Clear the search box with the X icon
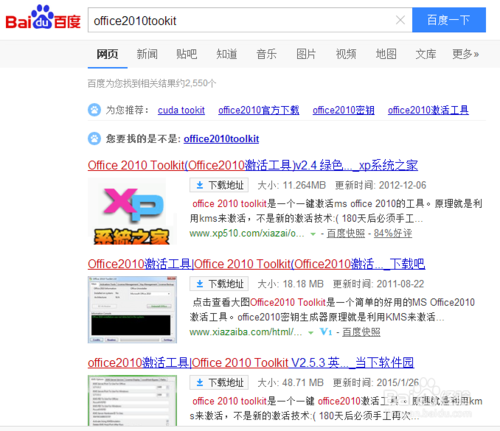This screenshot has height=431, width=500. (x=400, y=20)
